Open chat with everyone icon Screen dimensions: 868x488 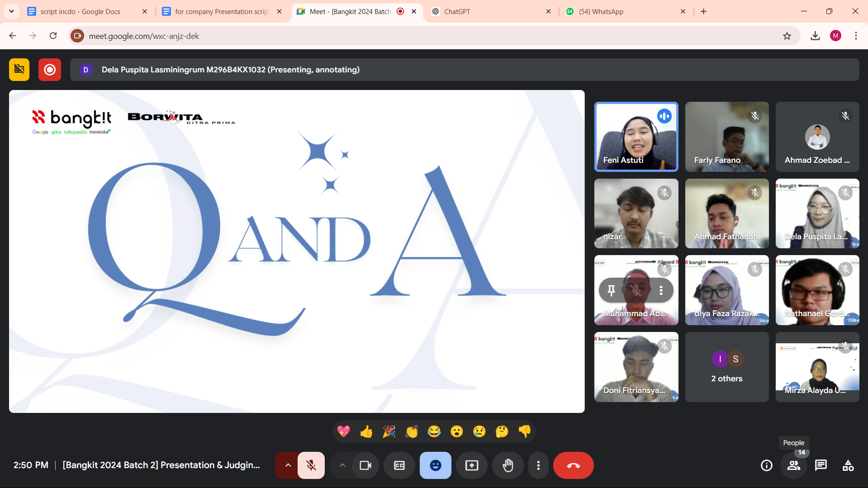coord(821,465)
